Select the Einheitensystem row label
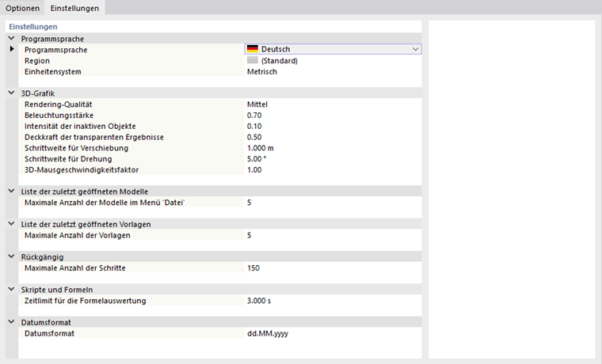Image resolution: width=602 pixels, height=364 pixels. click(x=52, y=72)
